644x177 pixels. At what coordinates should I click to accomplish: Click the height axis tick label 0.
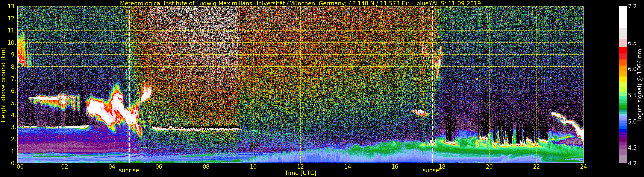pos(14,163)
